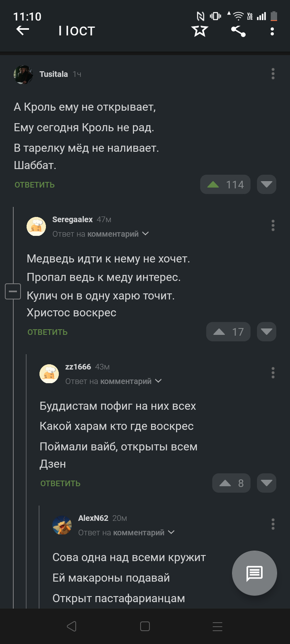
Task: Open the post overflow menu in header
Action: point(272,31)
